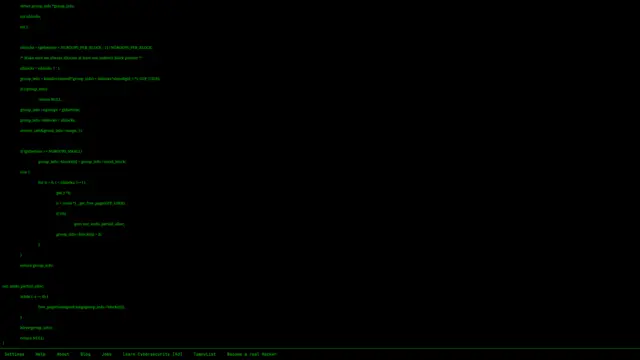Select the __get_free_page(GFP_USER) line
640x360 pixels.
tap(91, 203)
